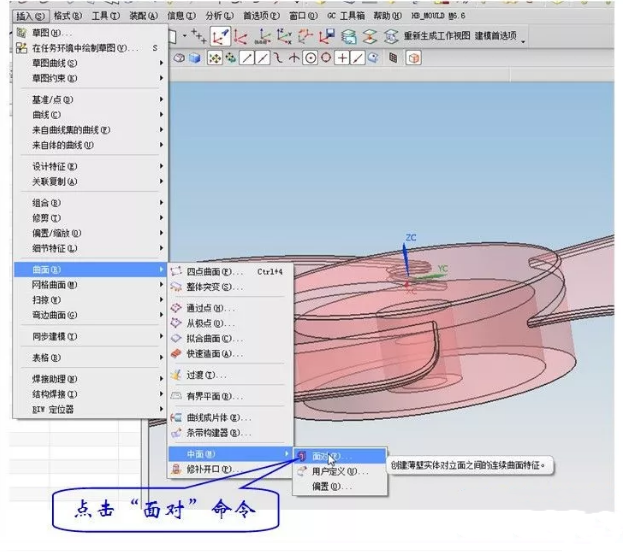Toggle the quadrant point circle snap icon
The image size is (623, 552).
click(326, 58)
